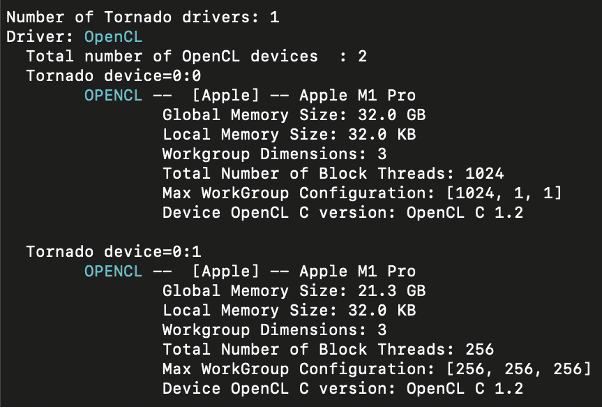The width and height of the screenshot is (602, 408).
Task: Click the 'Global Memory Size: 21.3 GB' line
Action: pos(294,291)
